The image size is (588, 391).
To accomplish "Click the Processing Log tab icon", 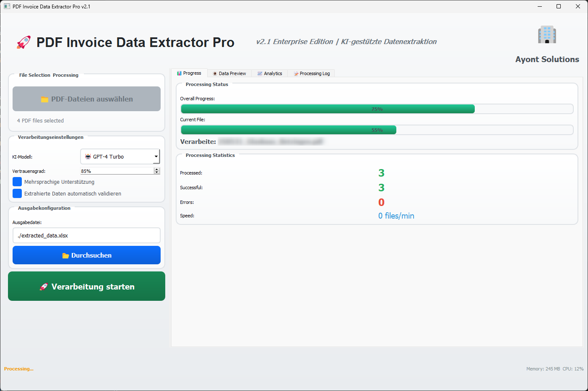I will (296, 74).
